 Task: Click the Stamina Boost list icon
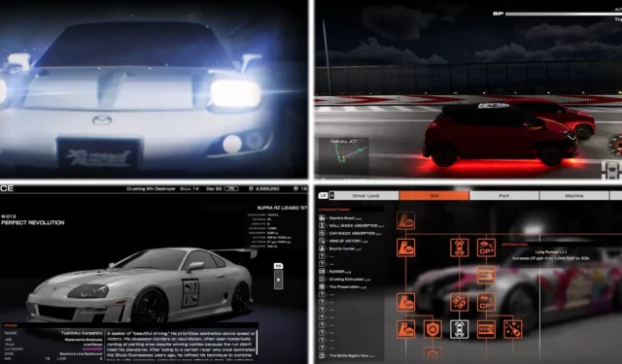(x=322, y=217)
